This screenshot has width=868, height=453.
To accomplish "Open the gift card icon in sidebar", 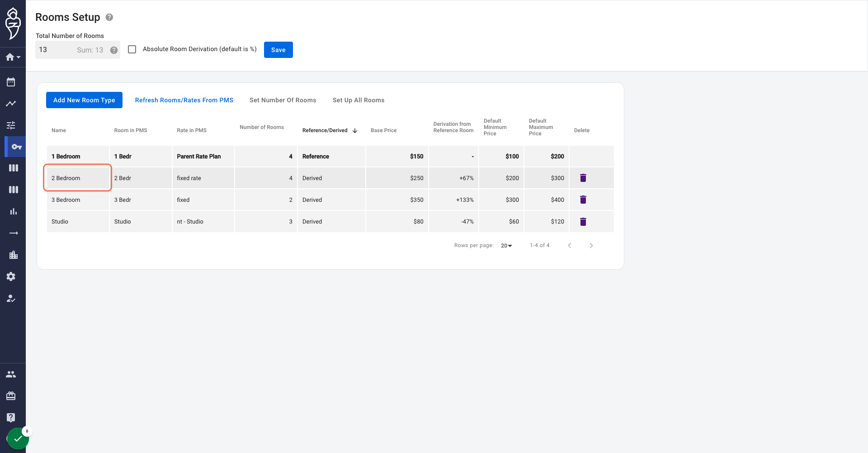I will [x=11, y=396].
